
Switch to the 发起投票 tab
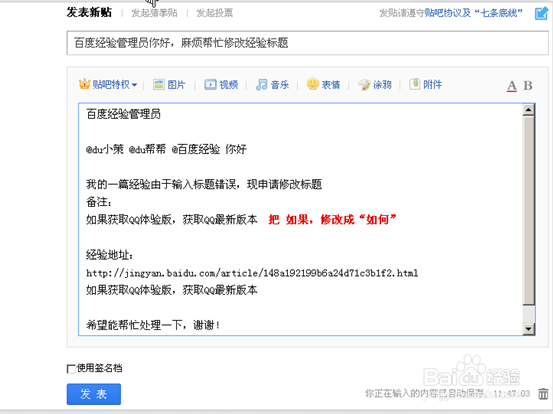[214, 13]
